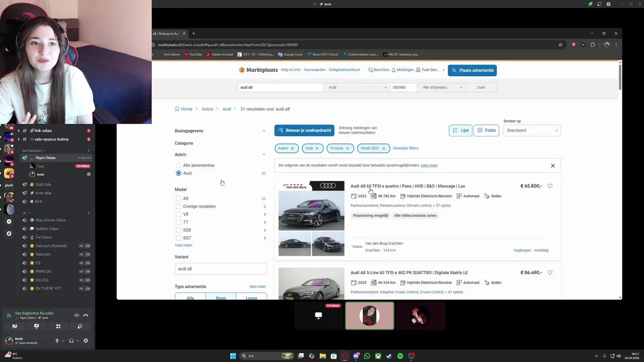Open YouTube bookmark
644x362 pixels.
click(x=193, y=54)
